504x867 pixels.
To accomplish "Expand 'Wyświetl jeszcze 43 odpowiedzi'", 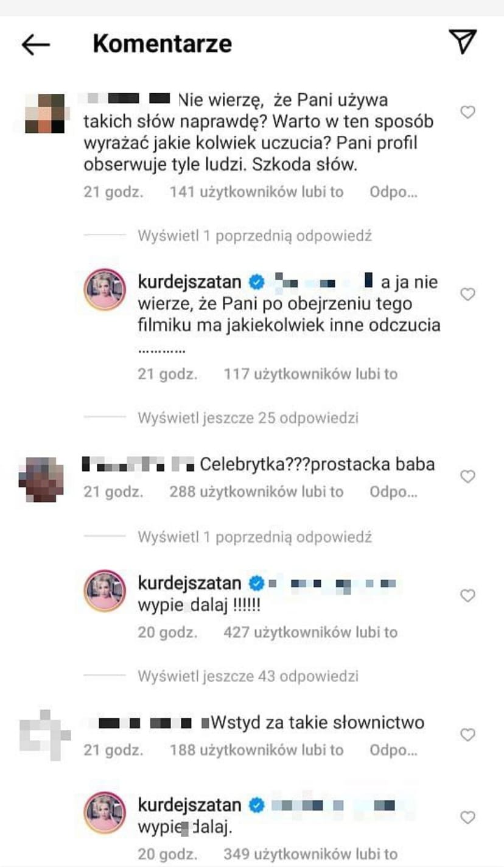I will (x=248, y=676).
